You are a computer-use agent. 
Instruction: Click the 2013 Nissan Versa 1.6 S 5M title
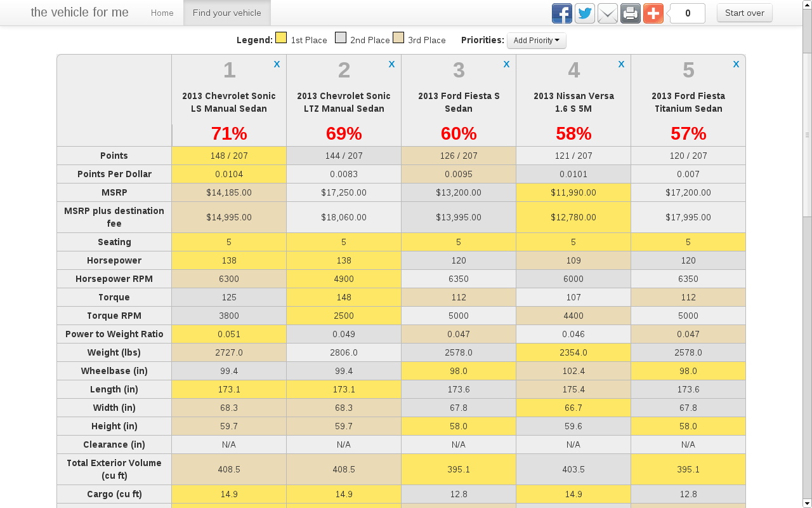(x=573, y=102)
